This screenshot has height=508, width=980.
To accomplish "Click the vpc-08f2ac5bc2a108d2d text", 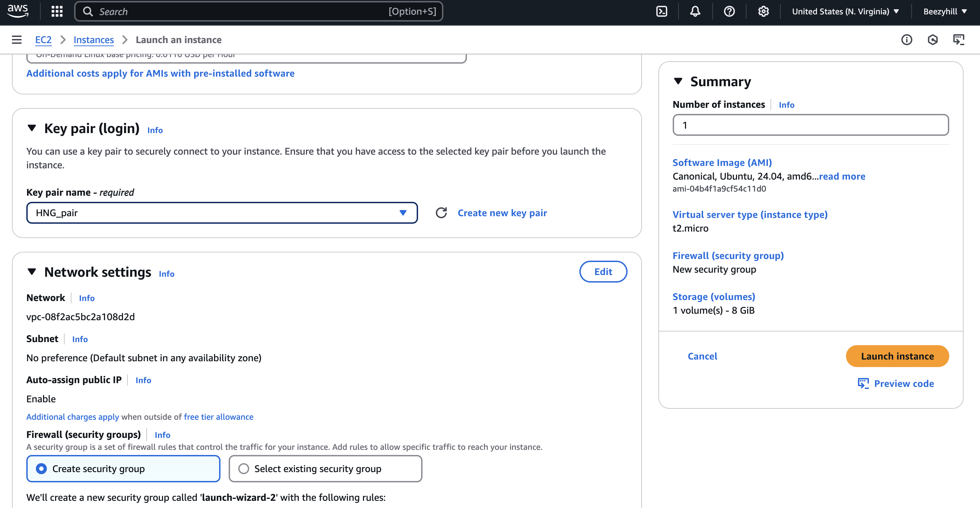I will (x=81, y=317).
